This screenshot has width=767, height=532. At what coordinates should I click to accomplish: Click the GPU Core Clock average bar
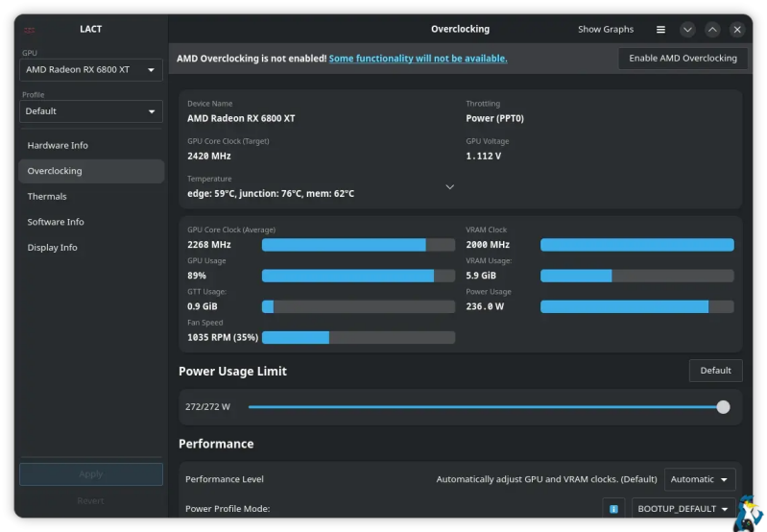click(359, 245)
